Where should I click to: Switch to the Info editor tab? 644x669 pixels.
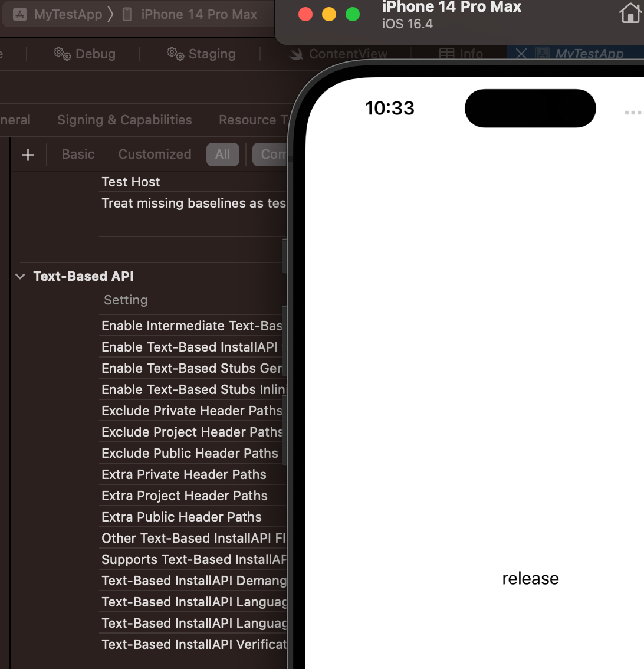click(x=461, y=54)
